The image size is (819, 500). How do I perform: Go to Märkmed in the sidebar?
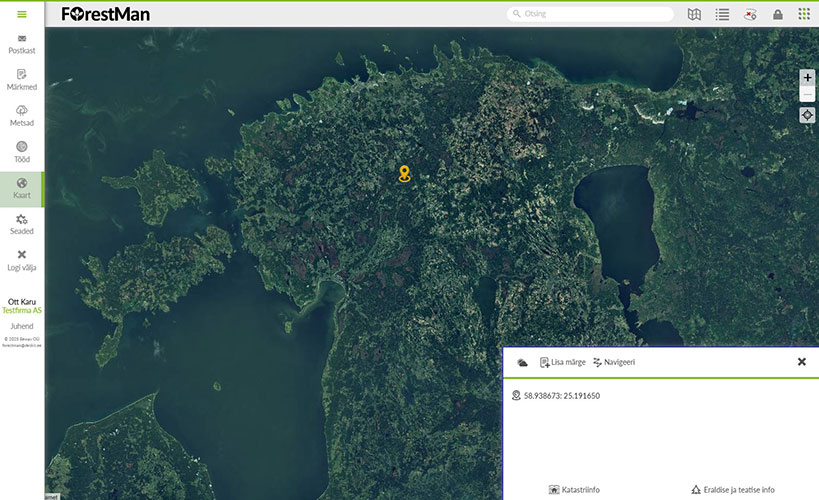(22, 80)
